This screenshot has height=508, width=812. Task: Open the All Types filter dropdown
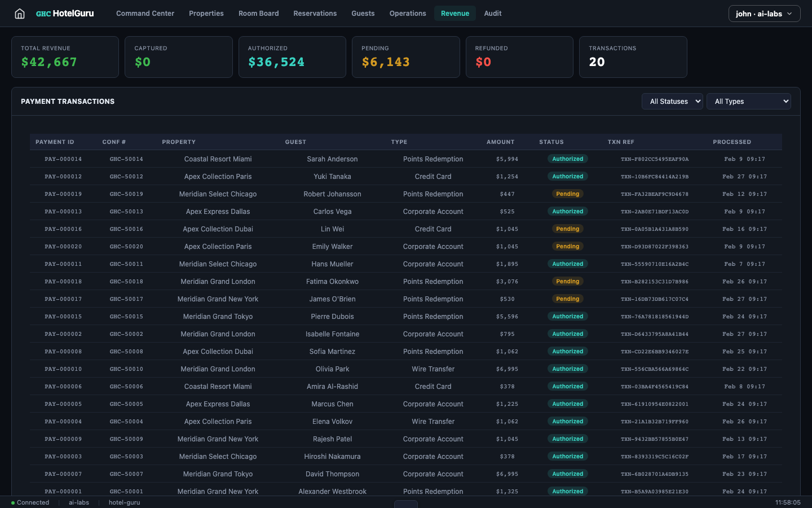point(749,101)
